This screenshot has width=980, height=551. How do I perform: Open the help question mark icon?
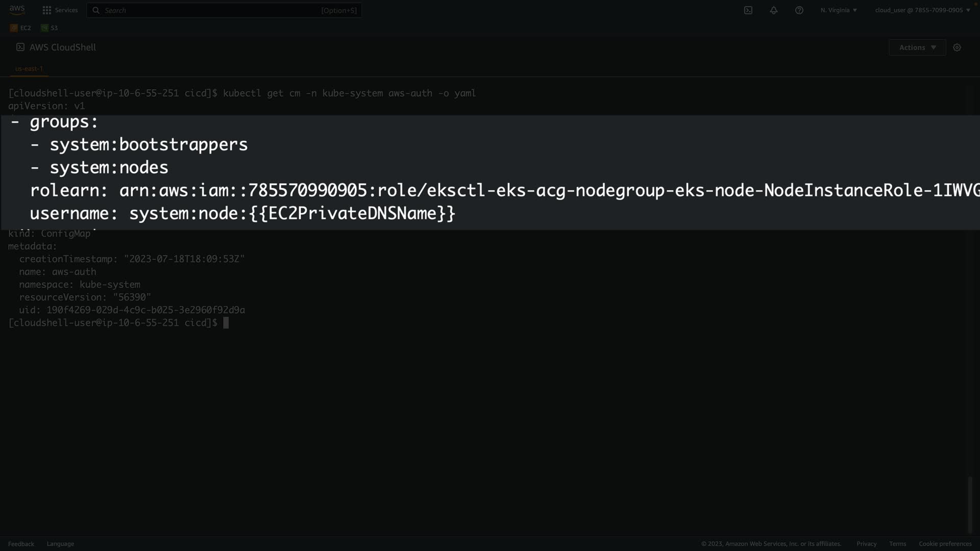[799, 10]
